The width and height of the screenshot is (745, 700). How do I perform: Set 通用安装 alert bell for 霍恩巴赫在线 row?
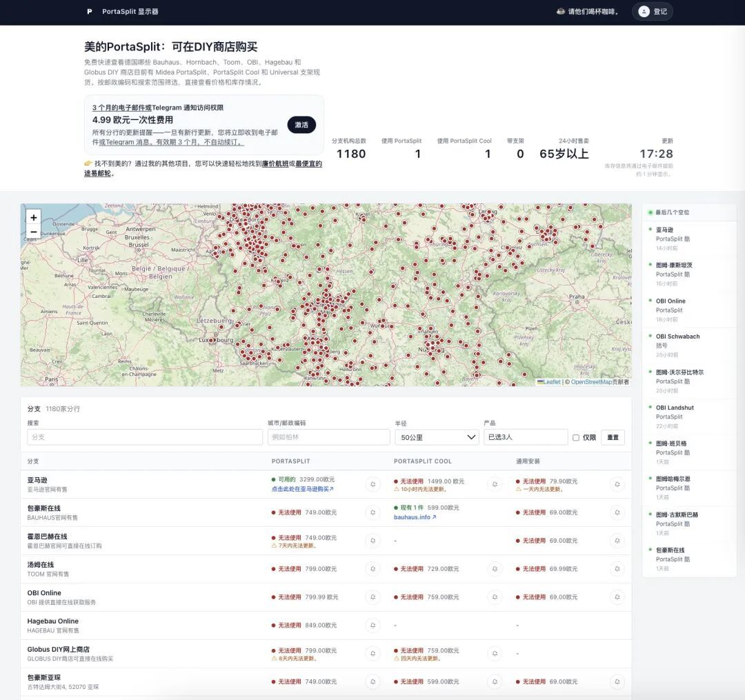[617, 541]
